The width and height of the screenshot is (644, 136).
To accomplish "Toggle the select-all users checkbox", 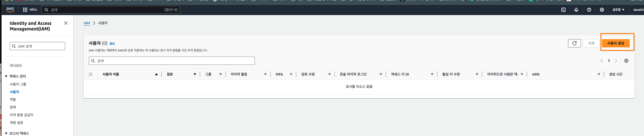I will click(91, 74).
